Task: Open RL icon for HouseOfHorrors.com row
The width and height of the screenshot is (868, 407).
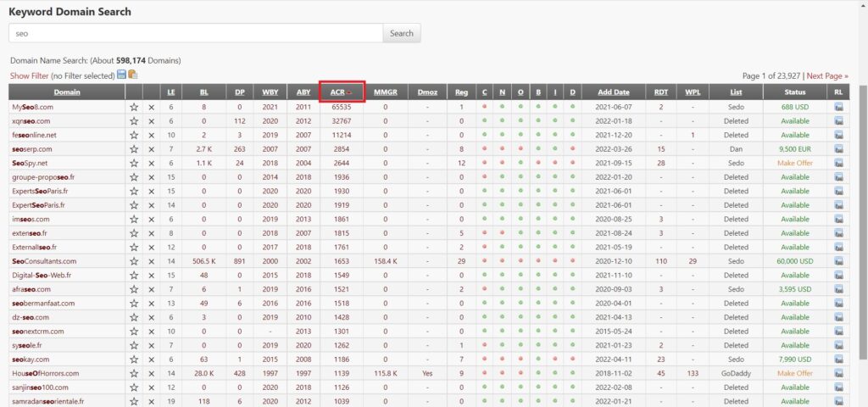Action: [838, 373]
